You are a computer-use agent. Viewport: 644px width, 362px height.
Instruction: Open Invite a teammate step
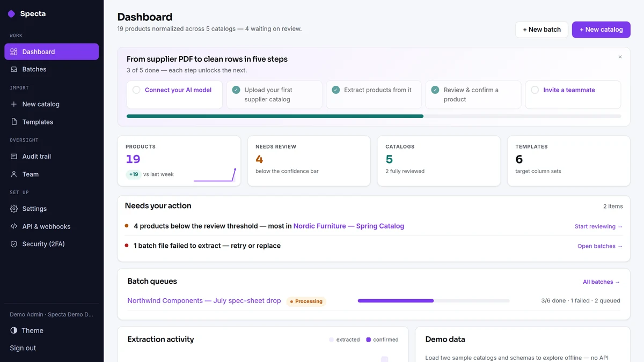[573, 95]
